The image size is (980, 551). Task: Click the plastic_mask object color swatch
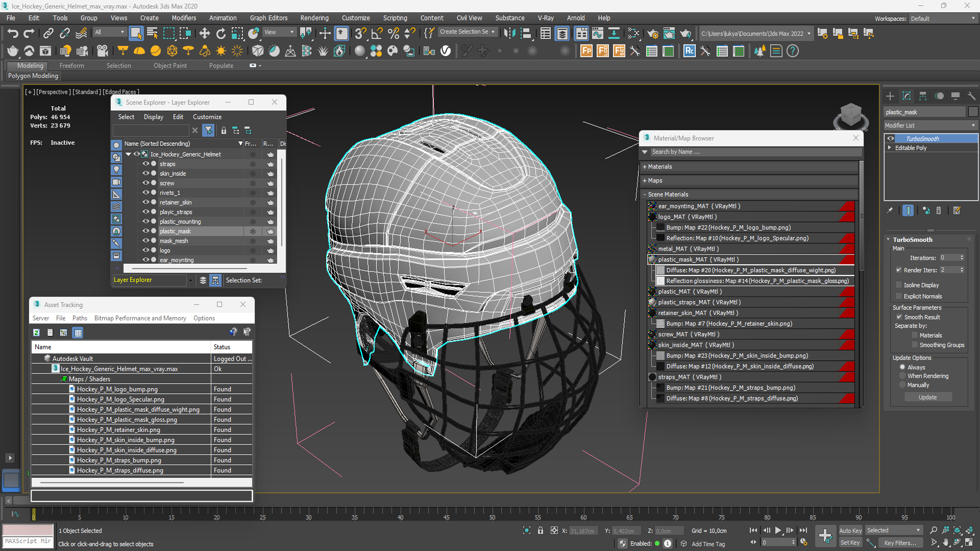click(973, 112)
